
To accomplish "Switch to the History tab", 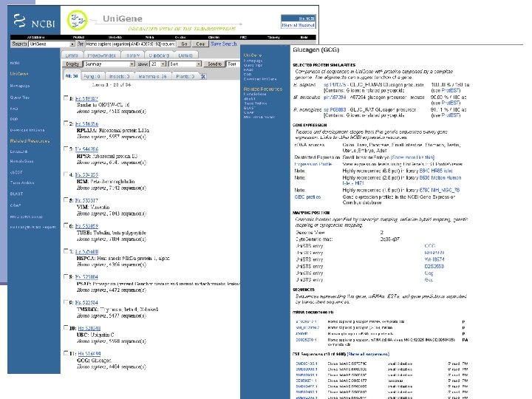I will (x=133, y=55).
